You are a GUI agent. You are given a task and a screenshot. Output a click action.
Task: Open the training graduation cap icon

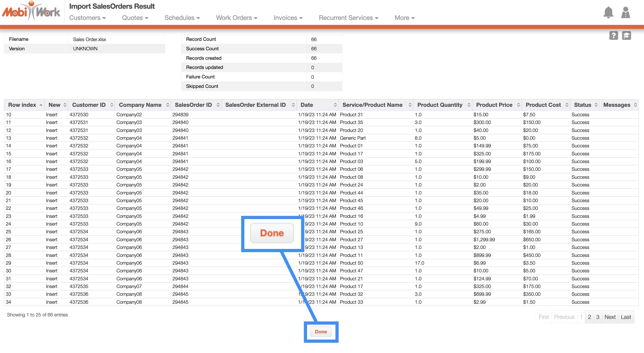pyautogui.click(x=626, y=36)
